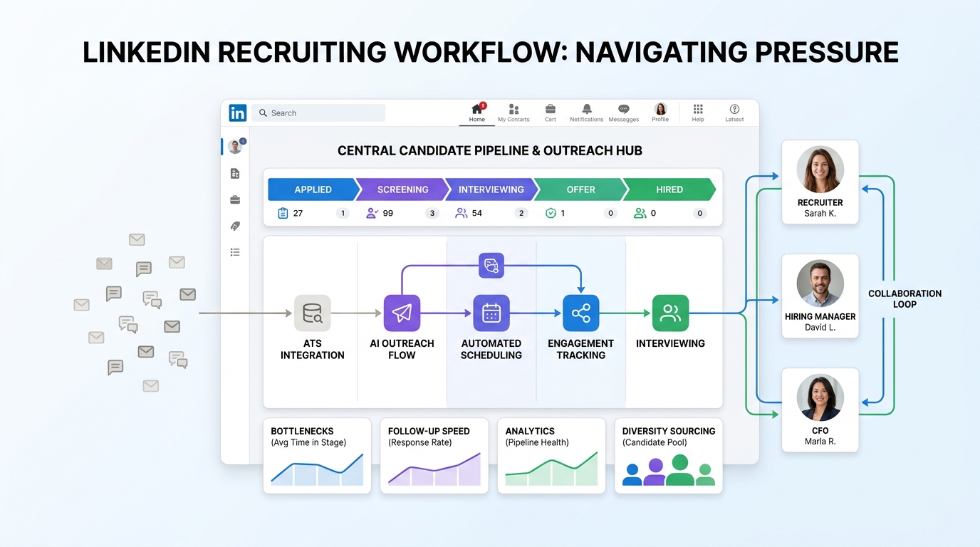
Task: Select the INTERVIEWING pipeline stage
Action: click(491, 189)
